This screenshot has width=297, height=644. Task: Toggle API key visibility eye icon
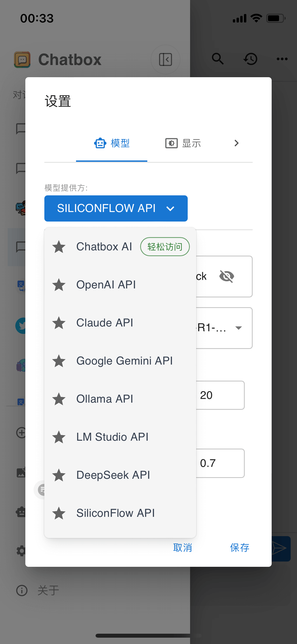coord(227,277)
